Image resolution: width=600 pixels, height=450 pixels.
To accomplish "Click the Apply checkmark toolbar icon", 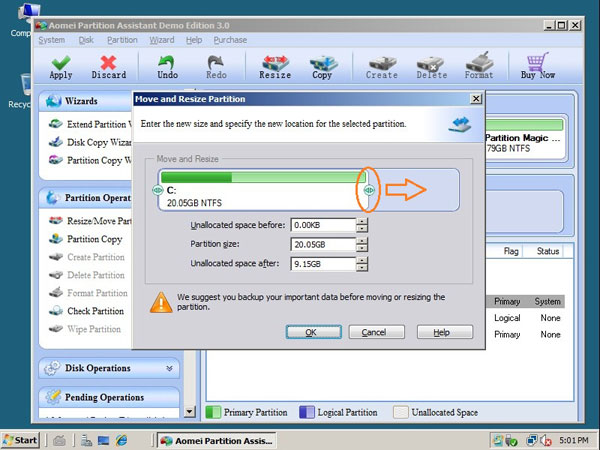I will point(60,64).
